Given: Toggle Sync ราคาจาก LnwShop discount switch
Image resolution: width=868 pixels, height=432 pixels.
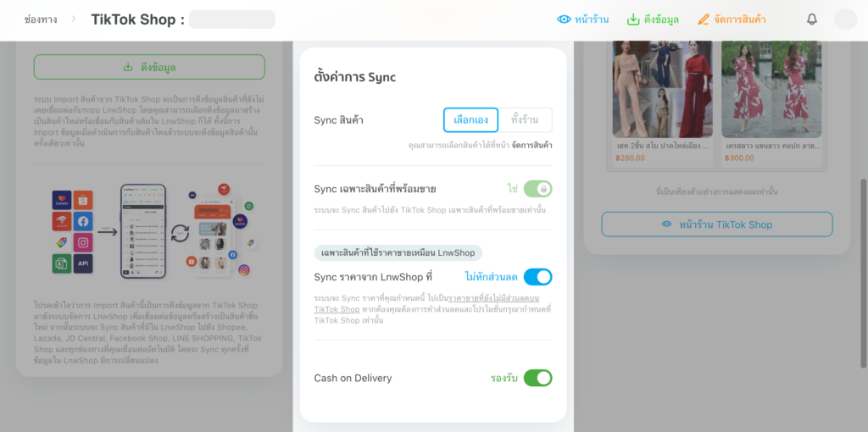Looking at the screenshot, I should (537, 277).
